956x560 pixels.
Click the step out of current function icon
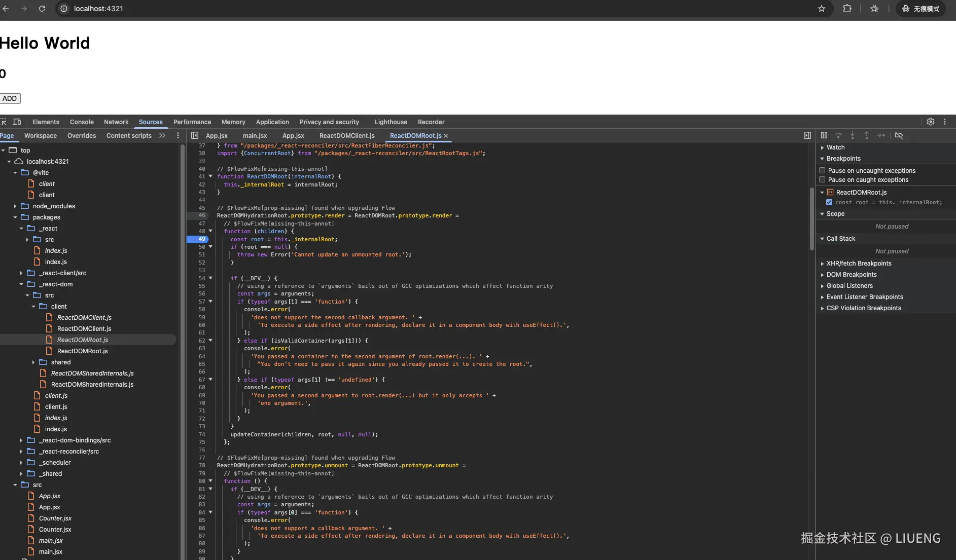point(867,135)
